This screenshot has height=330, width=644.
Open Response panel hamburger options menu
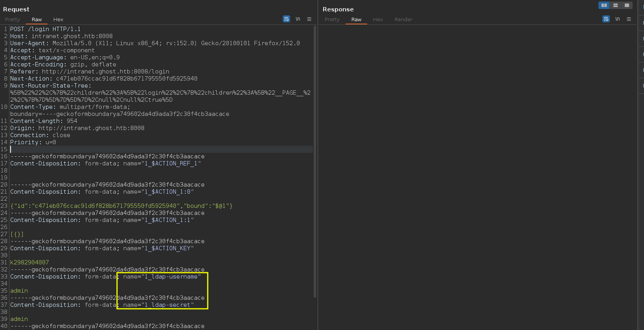(x=629, y=19)
